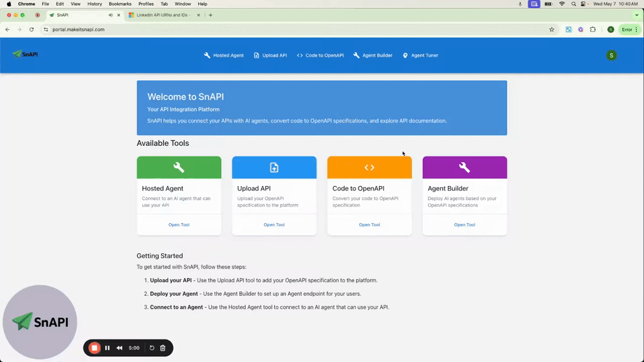
Task: Click the Error update button
Action: pos(629,30)
